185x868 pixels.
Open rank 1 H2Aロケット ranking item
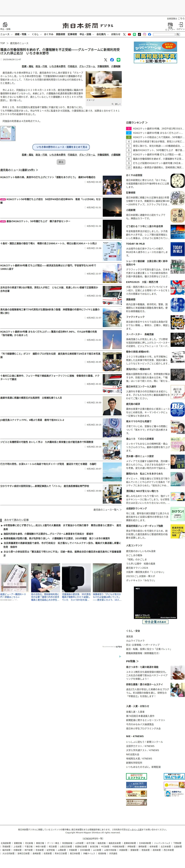(x=155, y=128)
